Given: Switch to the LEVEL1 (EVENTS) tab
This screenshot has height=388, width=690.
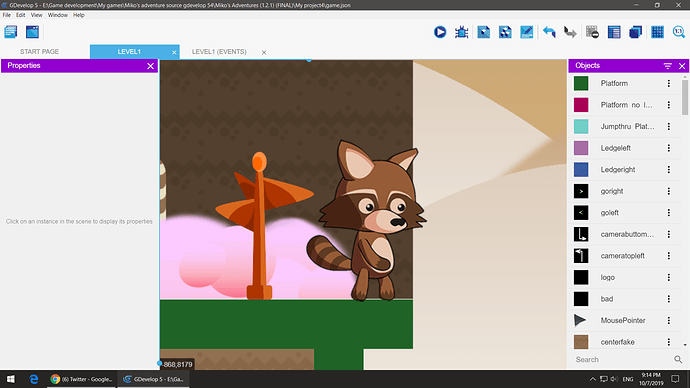Looking at the screenshot, I should [x=219, y=51].
